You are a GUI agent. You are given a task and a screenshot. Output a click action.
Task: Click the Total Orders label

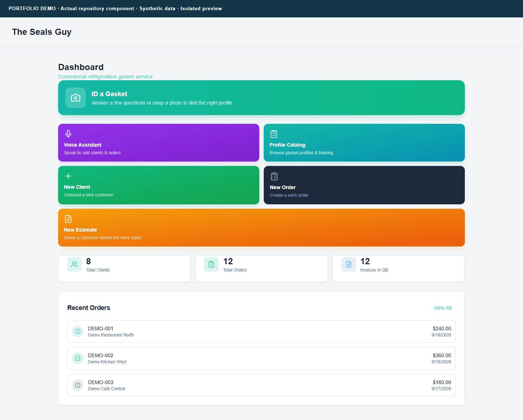(235, 270)
